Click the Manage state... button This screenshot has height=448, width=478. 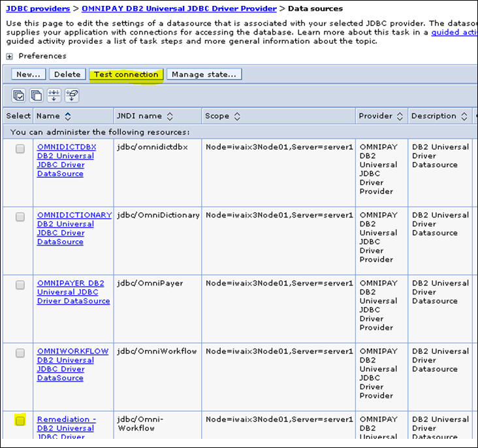click(204, 74)
